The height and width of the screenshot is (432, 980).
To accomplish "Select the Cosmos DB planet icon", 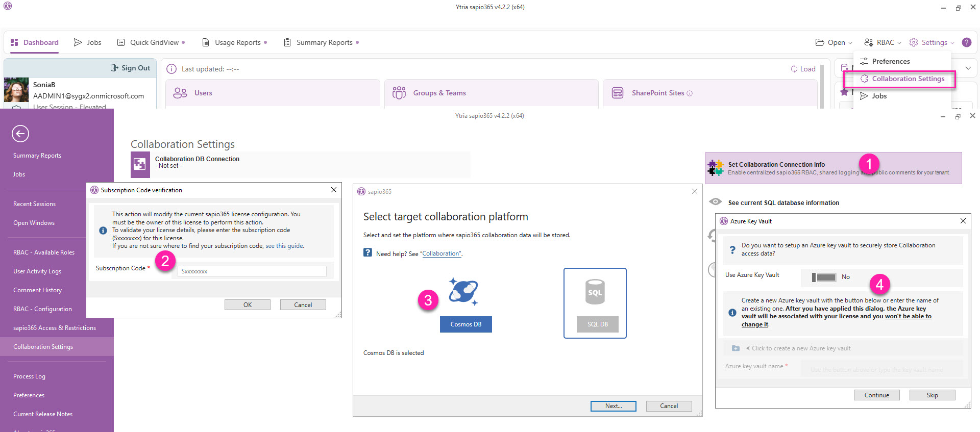I will 463,292.
